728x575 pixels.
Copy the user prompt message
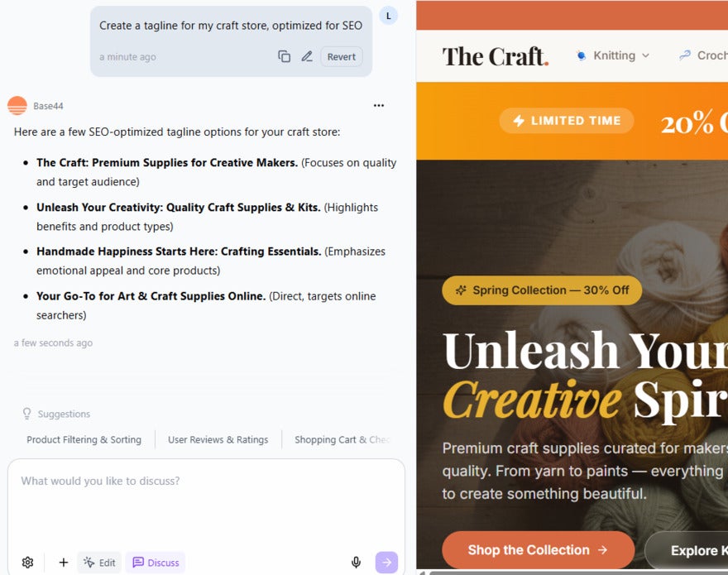[284, 56]
